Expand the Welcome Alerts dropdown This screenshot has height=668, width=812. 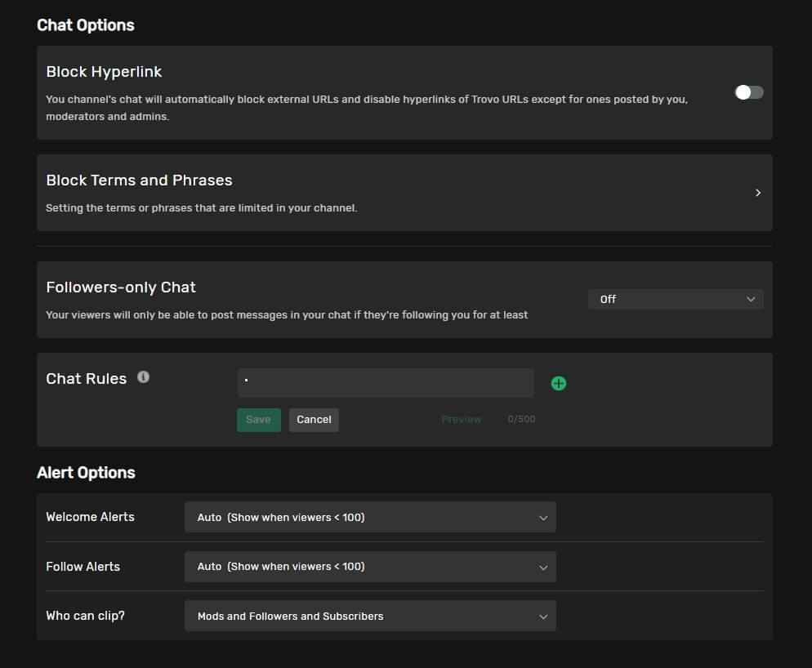tap(369, 517)
